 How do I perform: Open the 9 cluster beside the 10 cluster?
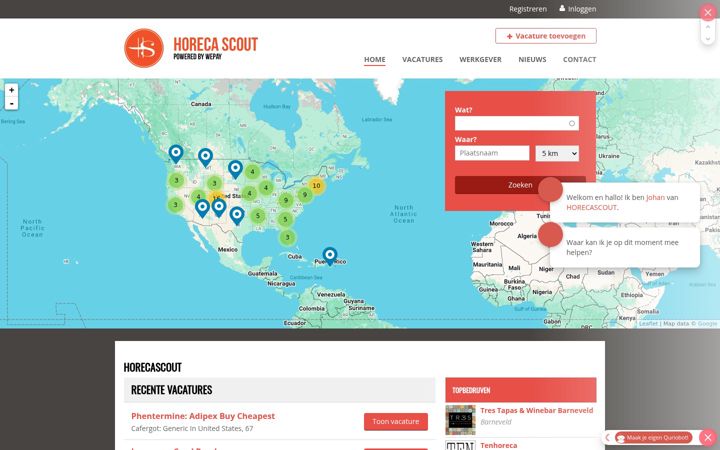tap(304, 195)
